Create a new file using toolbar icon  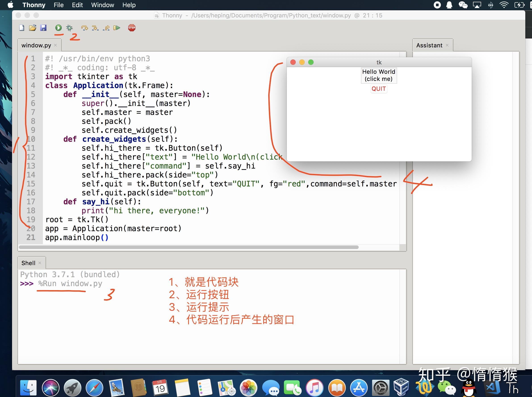click(x=22, y=28)
